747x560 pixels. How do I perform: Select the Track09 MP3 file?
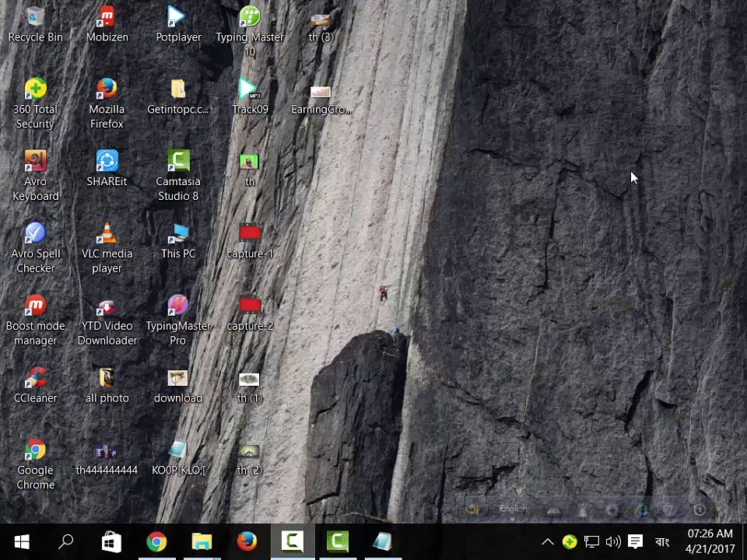(x=250, y=97)
